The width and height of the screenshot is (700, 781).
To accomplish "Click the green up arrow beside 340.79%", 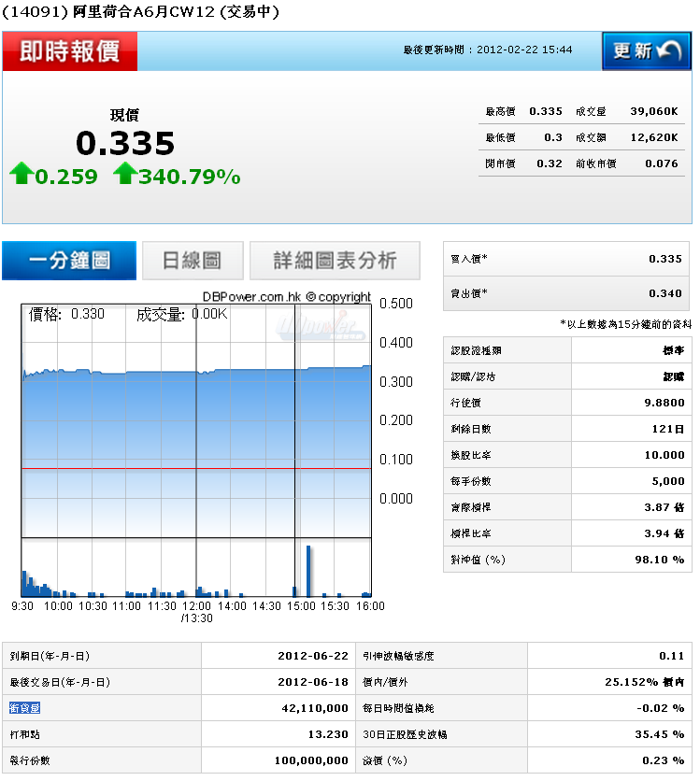I will [124, 174].
